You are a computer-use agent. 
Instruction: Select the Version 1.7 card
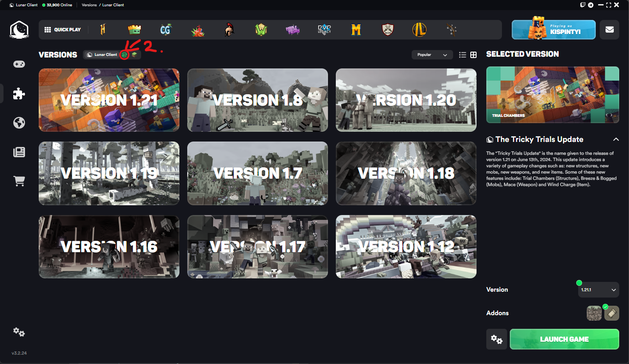[258, 173]
